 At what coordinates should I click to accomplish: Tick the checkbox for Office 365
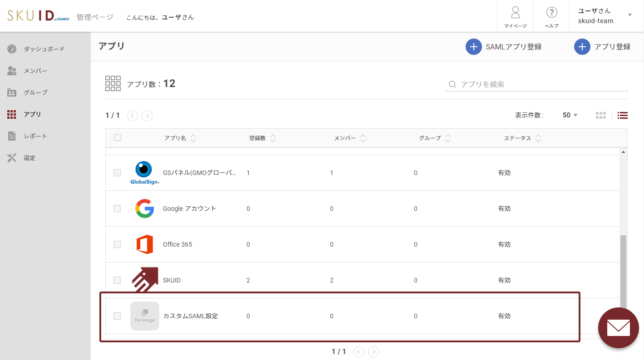[117, 244]
